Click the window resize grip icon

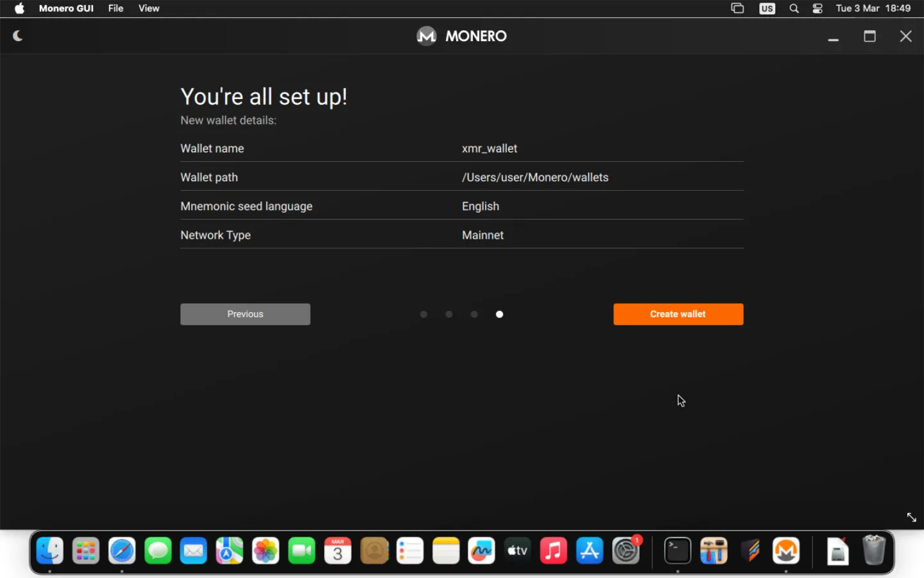[911, 517]
